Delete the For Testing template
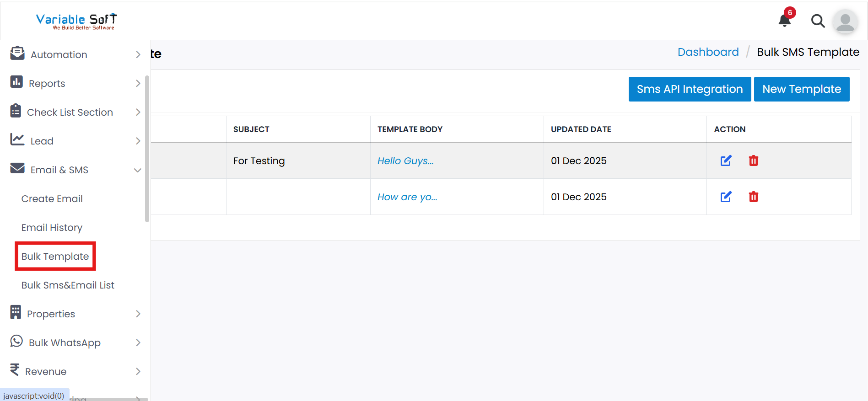The image size is (868, 401). pos(753,160)
